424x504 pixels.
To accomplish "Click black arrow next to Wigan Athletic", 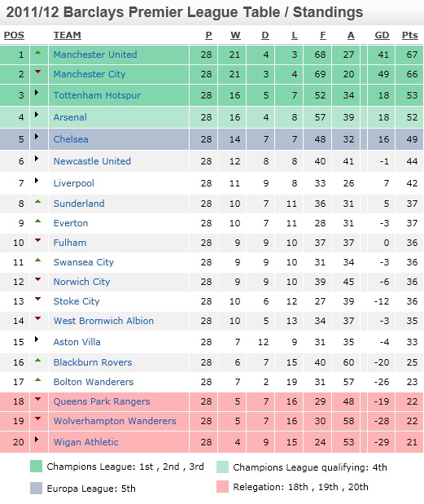I will point(37,440).
